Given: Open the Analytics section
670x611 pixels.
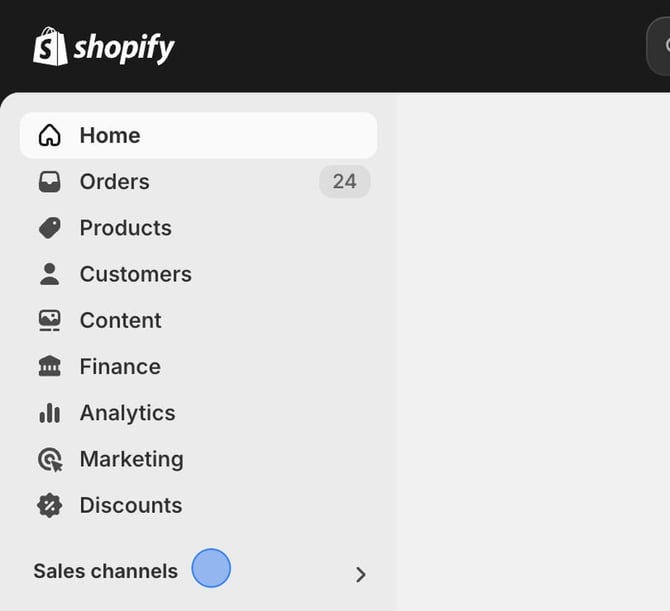Looking at the screenshot, I should coord(128,413).
